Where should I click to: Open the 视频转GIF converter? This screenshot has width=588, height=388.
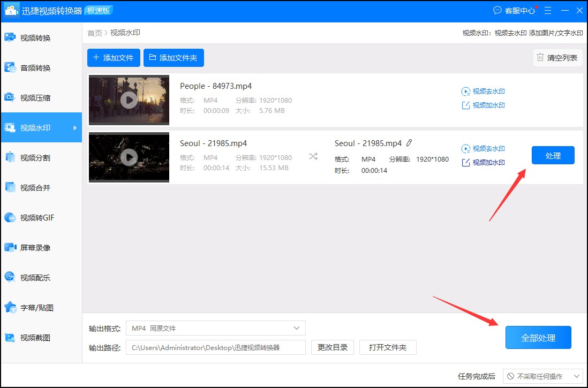(36, 218)
